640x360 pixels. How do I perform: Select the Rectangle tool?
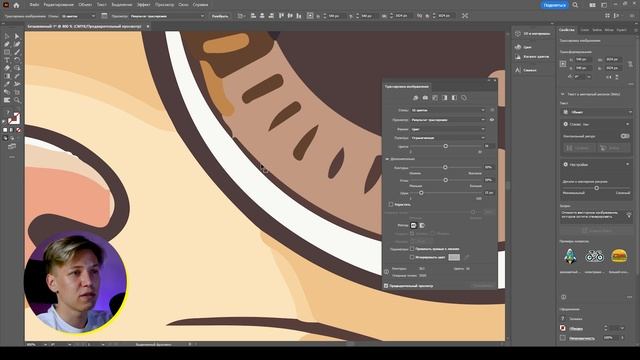tap(7, 52)
